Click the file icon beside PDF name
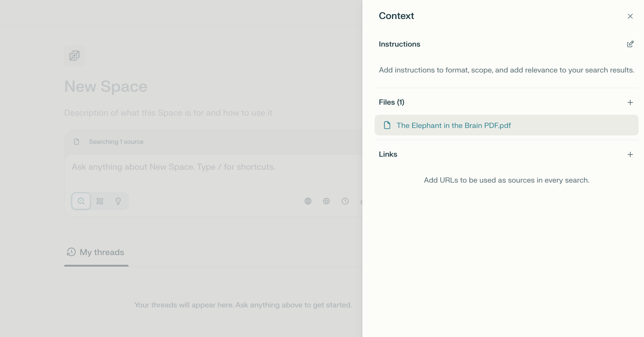The image size is (644, 337). coord(387,125)
